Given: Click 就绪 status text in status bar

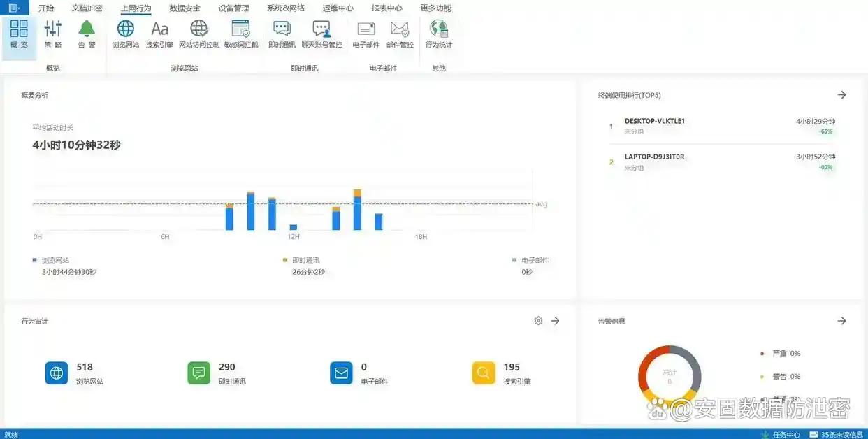Looking at the screenshot, I should pos(11,434).
